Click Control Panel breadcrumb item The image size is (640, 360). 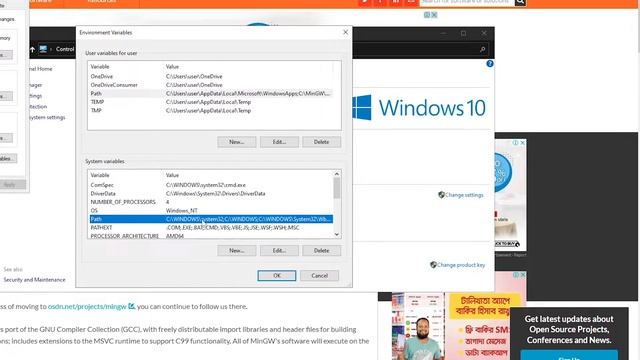pos(65,49)
